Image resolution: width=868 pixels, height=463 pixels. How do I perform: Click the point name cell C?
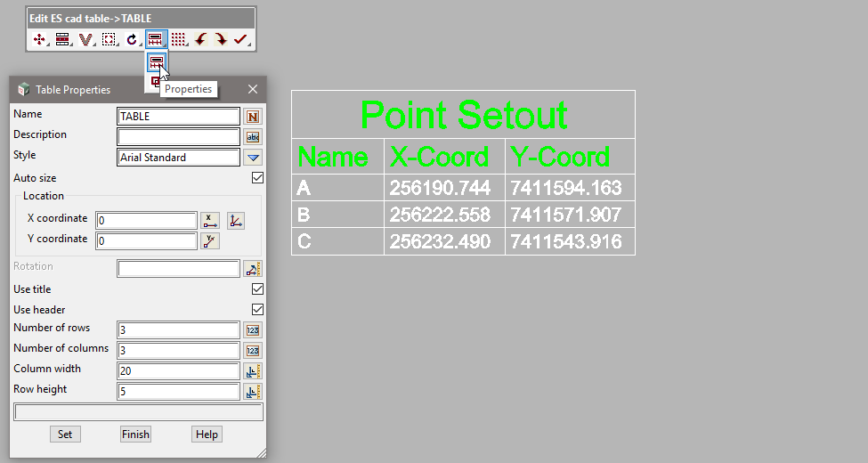click(337, 241)
